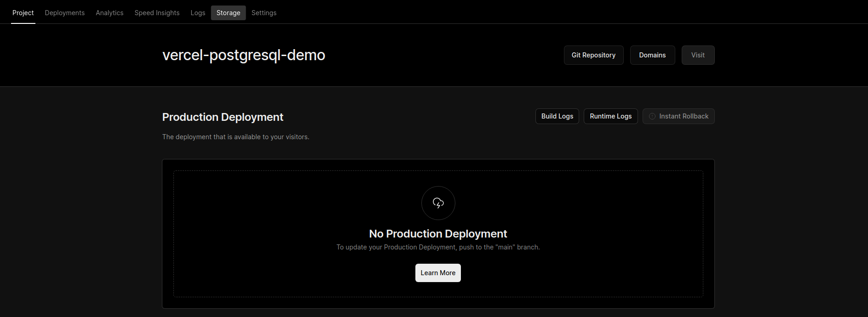Switch to the Deployments tab

[x=65, y=13]
